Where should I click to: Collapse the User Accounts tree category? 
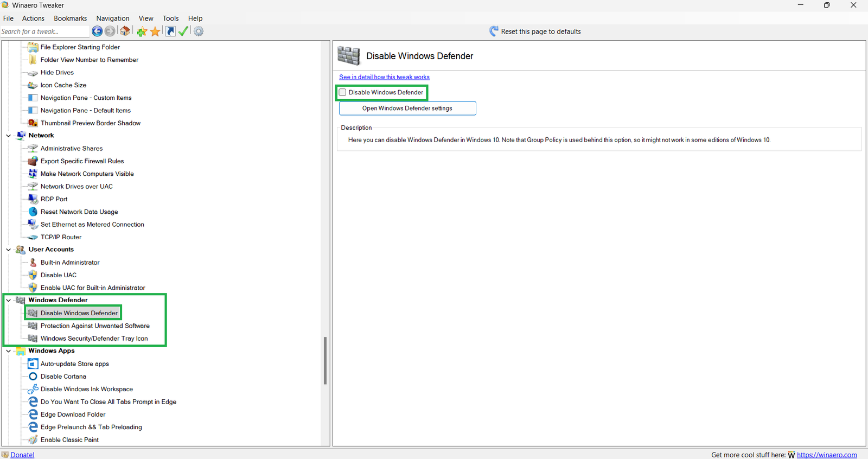click(x=9, y=250)
